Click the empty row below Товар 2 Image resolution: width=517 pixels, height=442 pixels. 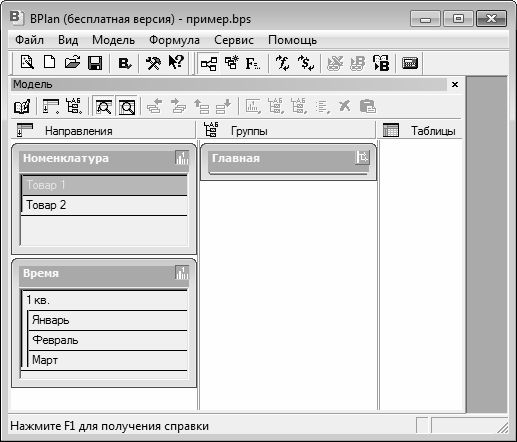[x=104, y=230]
